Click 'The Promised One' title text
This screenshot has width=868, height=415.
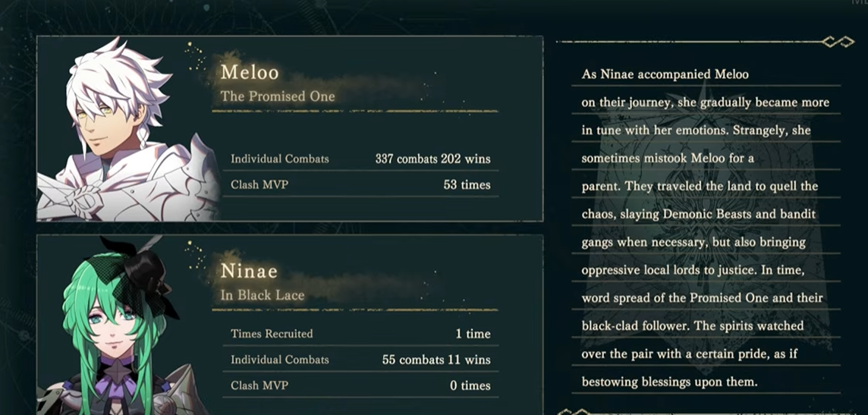point(278,97)
